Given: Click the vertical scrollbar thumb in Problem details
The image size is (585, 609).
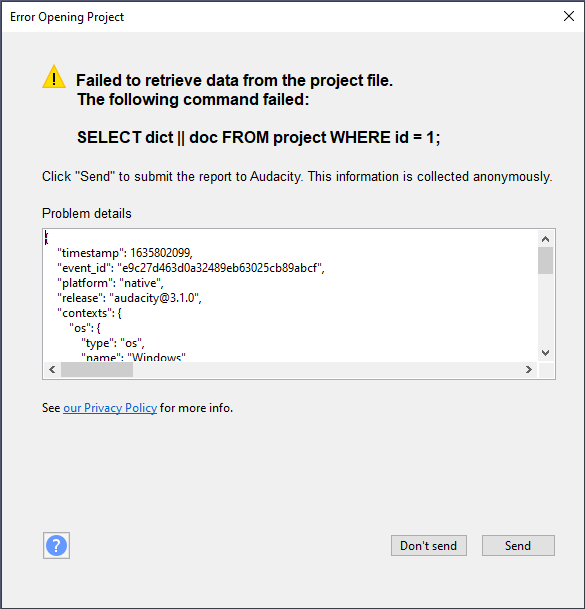Looking at the screenshot, I should click(545, 260).
